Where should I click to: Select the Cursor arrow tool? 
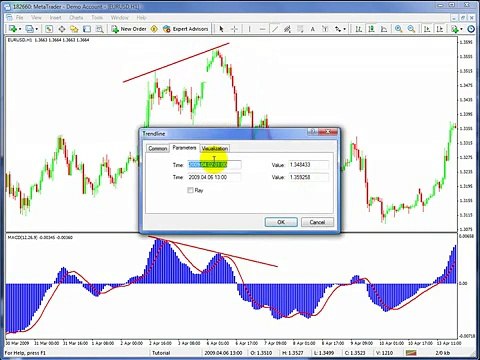point(221,29)
